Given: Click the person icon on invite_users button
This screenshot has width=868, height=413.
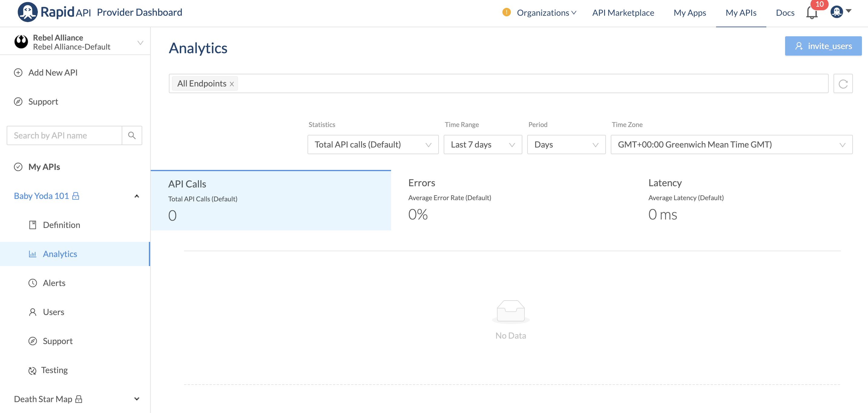Looking at the screenshot, I should click(x=799, y=46).
